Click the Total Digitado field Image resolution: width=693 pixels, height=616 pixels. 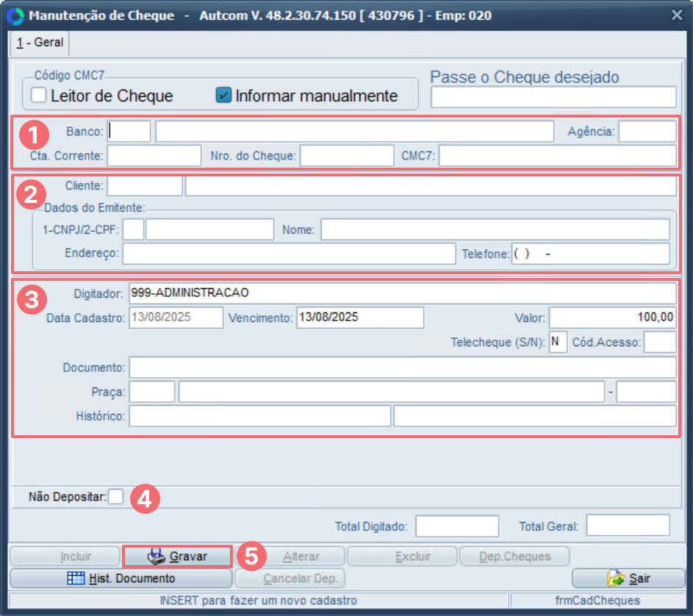457,526
